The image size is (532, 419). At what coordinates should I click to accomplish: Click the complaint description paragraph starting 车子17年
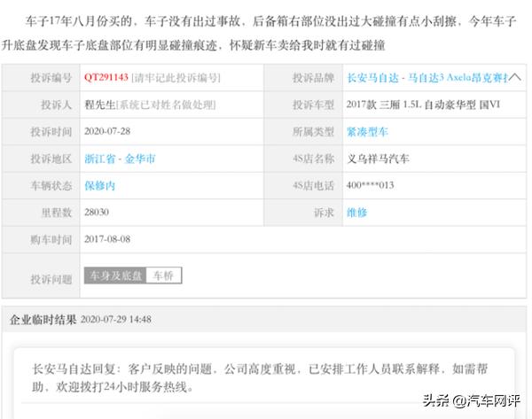pyautogui.click(x=259, y=33)
